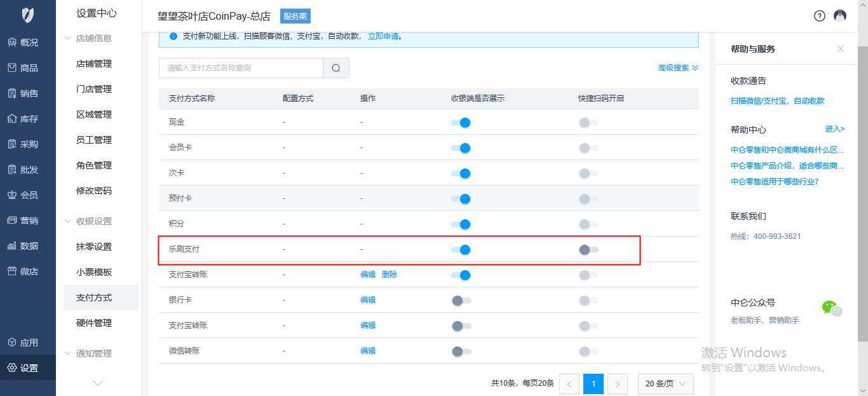Image resolution: width=868 pixels, height=396 pixels.
Task: Click the payment method name search field
Action: [241, 68]
